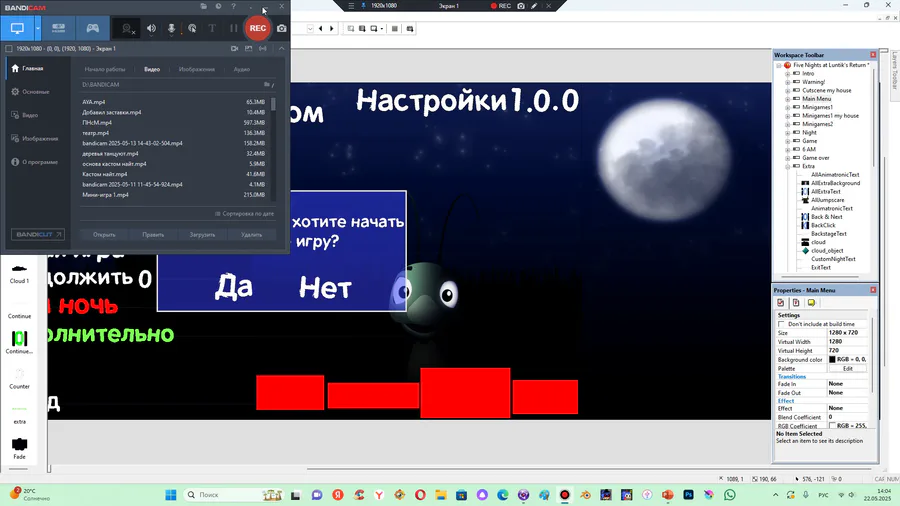Open output folder icon in Bandicam title bar
This screenshot has width=900, height=506.
pos(204,6)
